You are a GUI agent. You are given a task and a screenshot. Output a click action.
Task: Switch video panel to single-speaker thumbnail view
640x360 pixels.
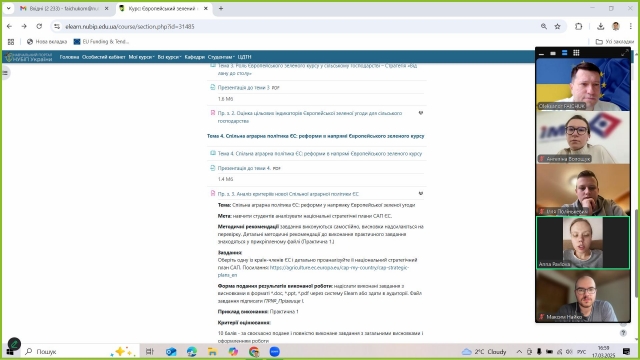pos(553,53)
